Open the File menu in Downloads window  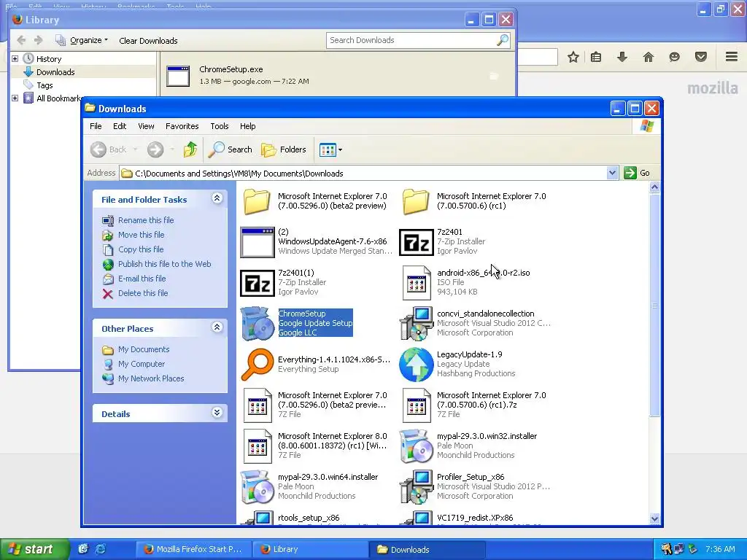tap(96, 126)
